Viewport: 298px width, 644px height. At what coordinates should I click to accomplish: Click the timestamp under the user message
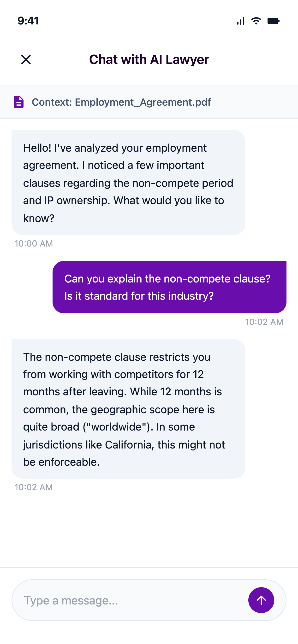[x=264, y=322]
